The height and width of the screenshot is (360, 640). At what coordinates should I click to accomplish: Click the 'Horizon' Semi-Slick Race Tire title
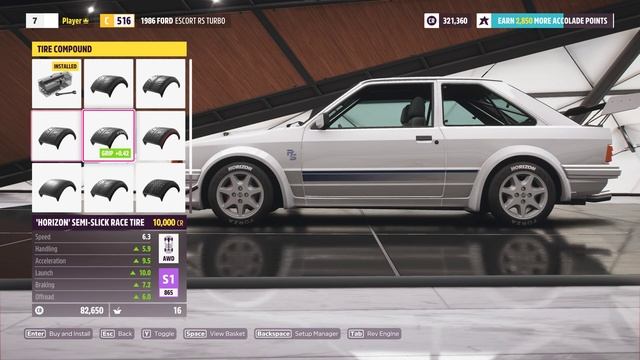tap(90, 222)
